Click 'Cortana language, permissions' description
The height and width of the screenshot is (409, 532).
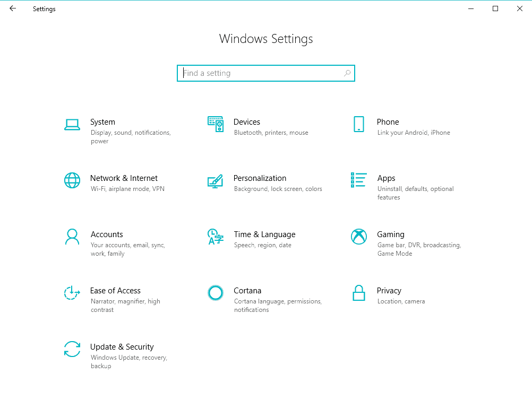[278, 306]
